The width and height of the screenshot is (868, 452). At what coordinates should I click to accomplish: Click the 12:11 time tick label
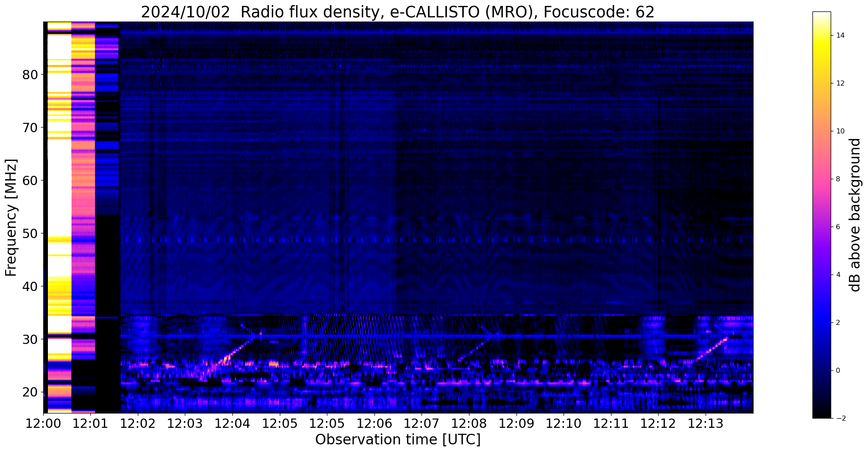[x=611, y=424]
